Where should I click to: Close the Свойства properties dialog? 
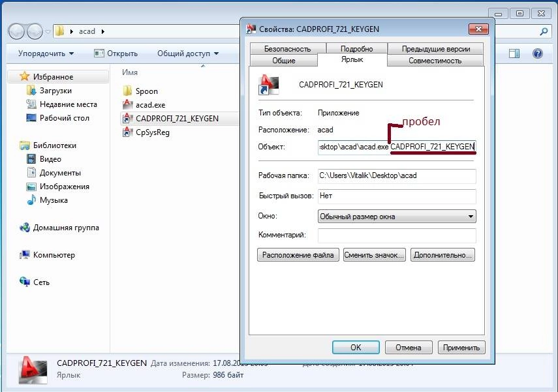coord(478,29)
